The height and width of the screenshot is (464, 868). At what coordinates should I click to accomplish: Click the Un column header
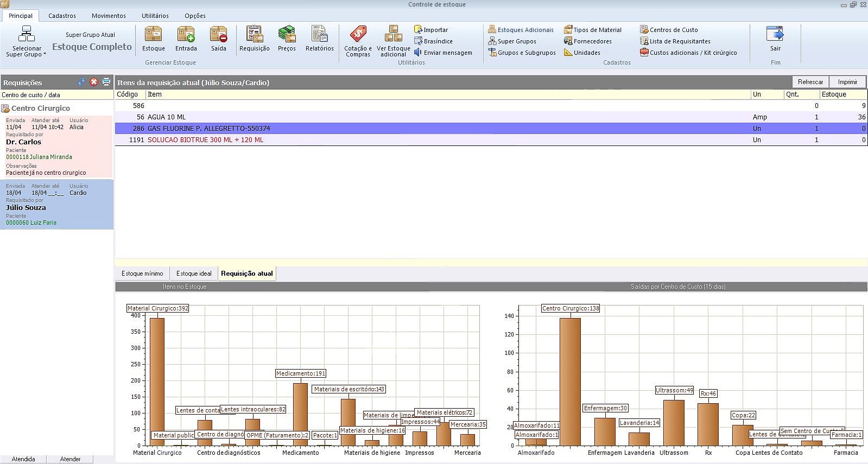pyautogui.click(x=767, y=94)
